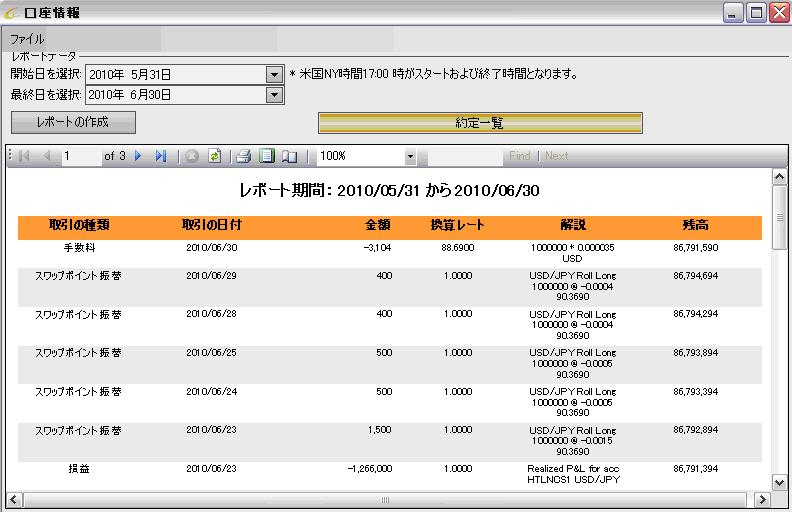
Task: Click the 換算レート column header
Action: [457, 225]
